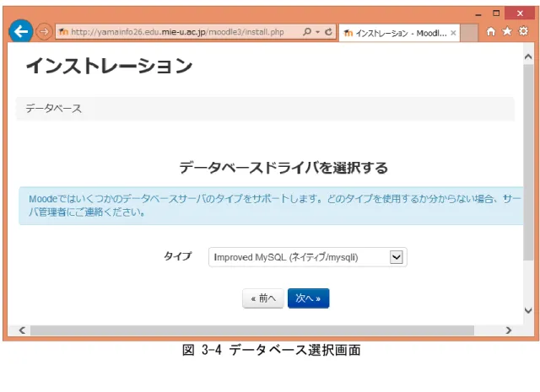Open the browser Home icon
540x392 pixels.
click(491, 32)
